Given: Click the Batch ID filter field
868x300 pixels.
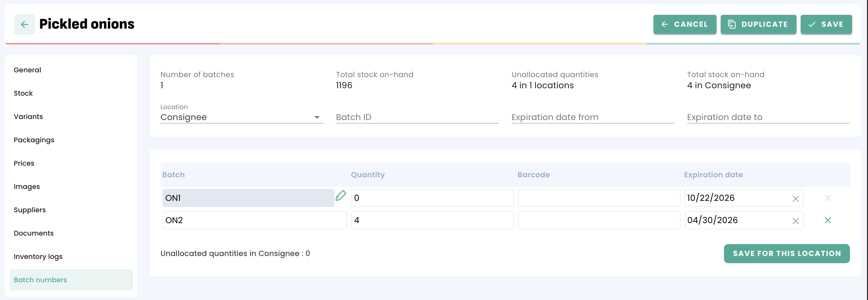Looking at the screenshot, I should coord(417,117).
